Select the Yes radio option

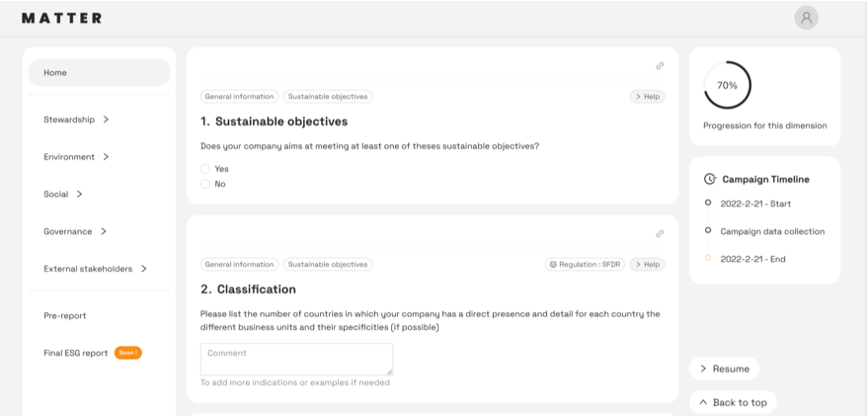coord(205,169)
